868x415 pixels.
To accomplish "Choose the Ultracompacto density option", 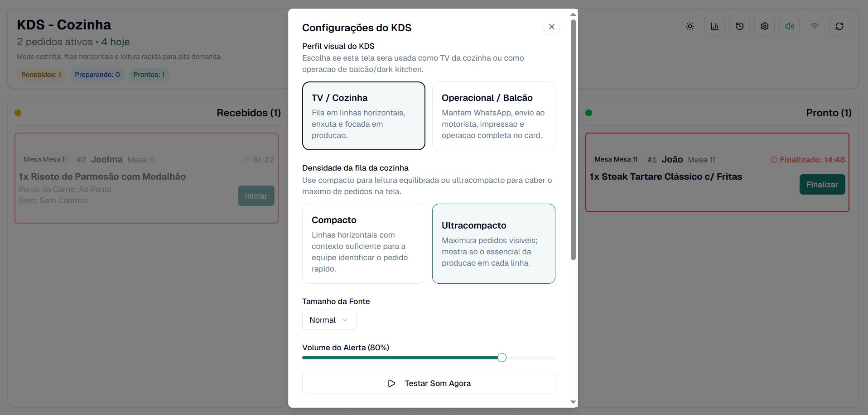I will tap(493, 243).
